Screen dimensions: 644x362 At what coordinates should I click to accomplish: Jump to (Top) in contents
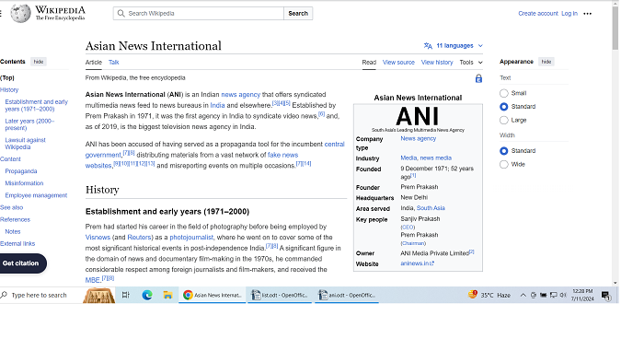[7, 77]
